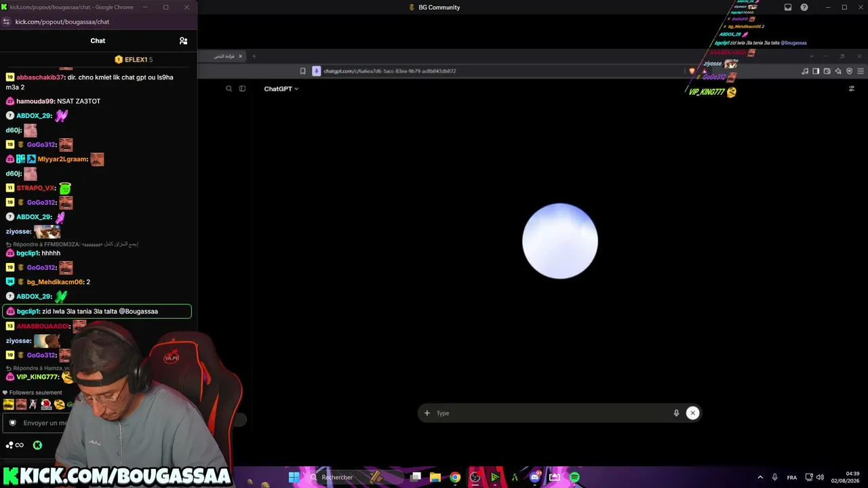Open the Windows Start menu
This screenshot has height=488, width=868.
pos(294,477)
